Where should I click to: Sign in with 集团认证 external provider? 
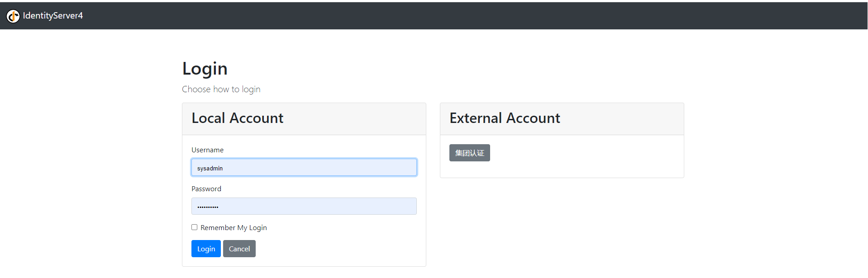[469, 153]
